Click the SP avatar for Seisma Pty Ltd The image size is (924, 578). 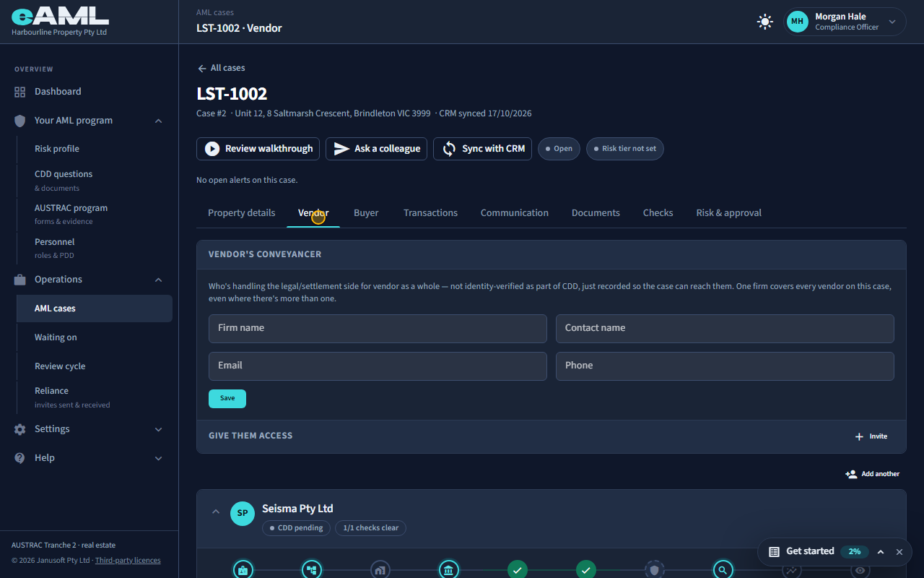coord(243,514)
